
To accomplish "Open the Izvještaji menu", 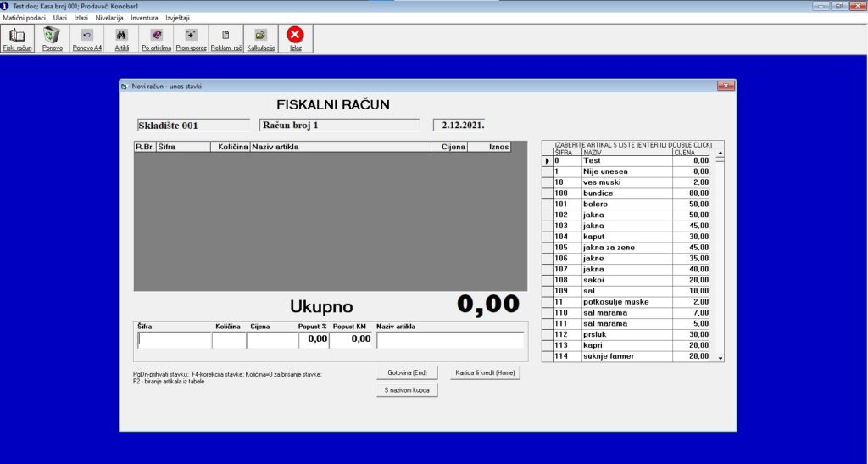I will click(x=176, y=17).
